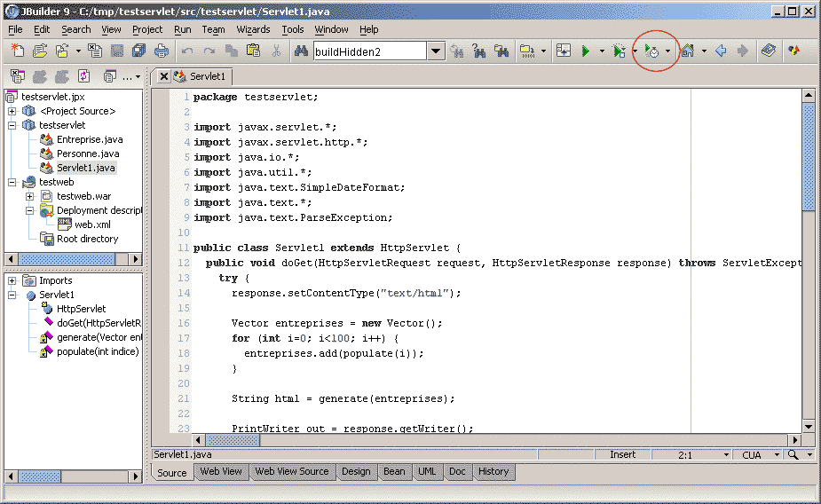
Task: Open the buildHidden2 search combo dropdown
Action: tap(436, 51)
